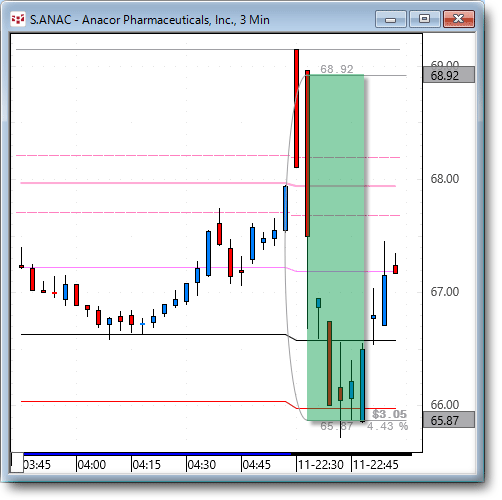Click the 04:45 time axis label
Screen dimensions: 502x500
[257, 465]
